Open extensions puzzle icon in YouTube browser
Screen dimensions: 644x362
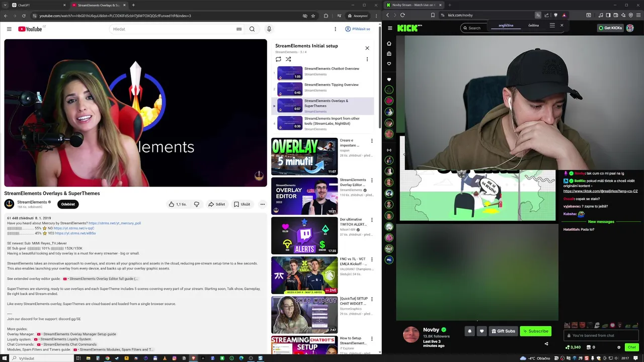326,16
